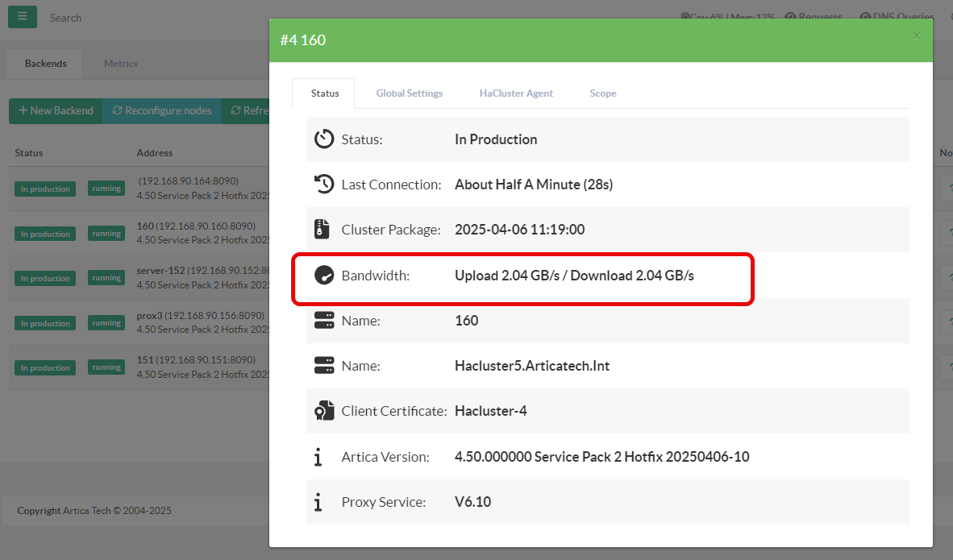Screen dimensions: 953x560
Task: Click the server icon beside Hacluster5.Articatech.Int
Action: tap(324, 366)
